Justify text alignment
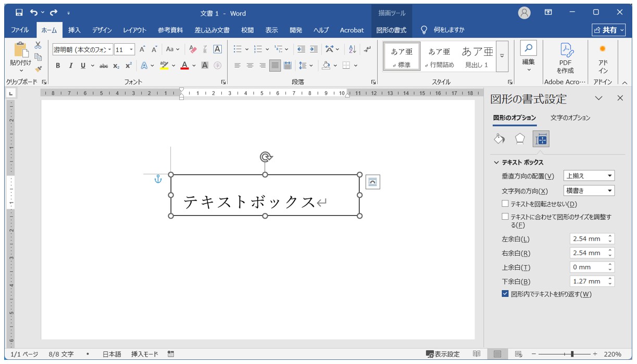The image size is (637, 364). (x=274, y=66)
